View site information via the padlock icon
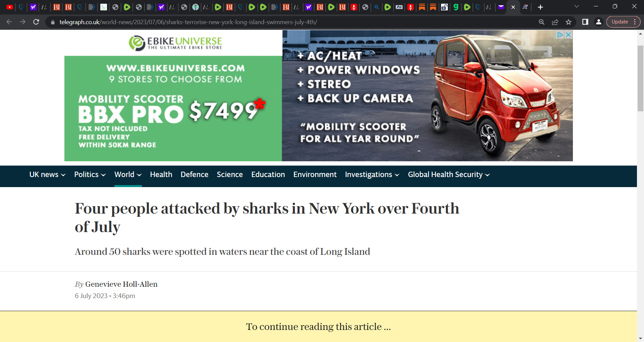Viewport: 644px width, 342px height. (53, 22)
